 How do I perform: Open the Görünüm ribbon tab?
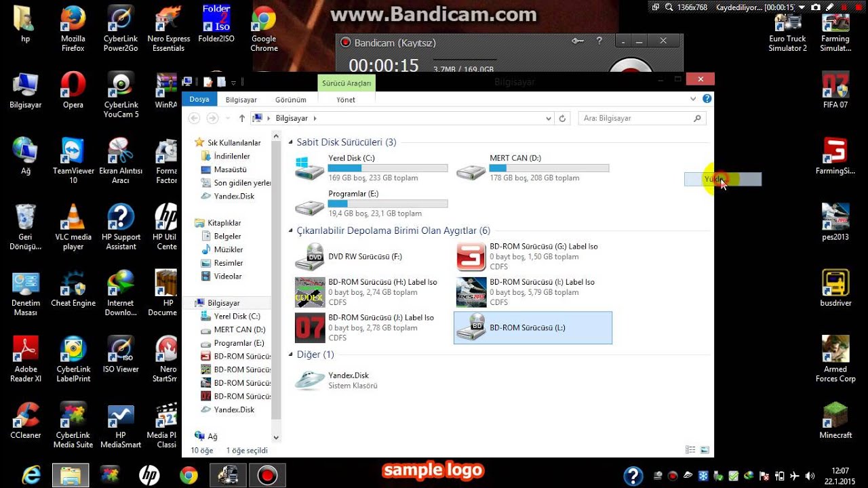291,100
